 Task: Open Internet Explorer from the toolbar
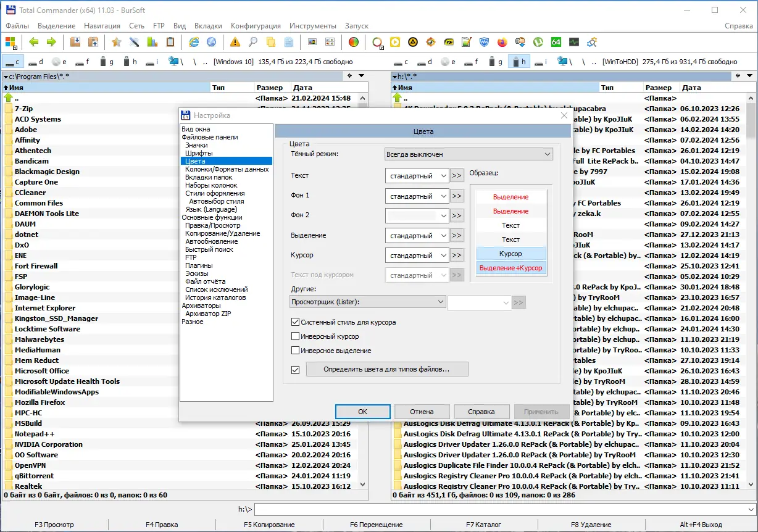[x=194, y=42]
